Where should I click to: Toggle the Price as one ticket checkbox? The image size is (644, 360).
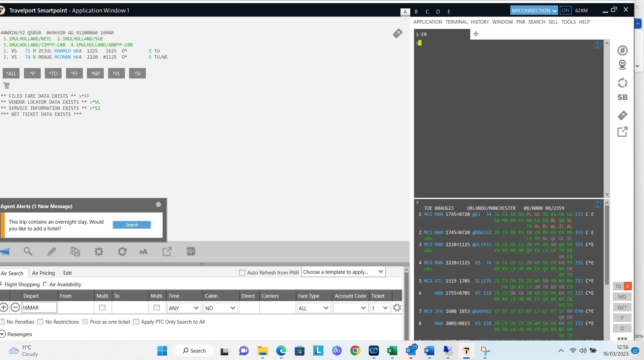click(85, 322)
